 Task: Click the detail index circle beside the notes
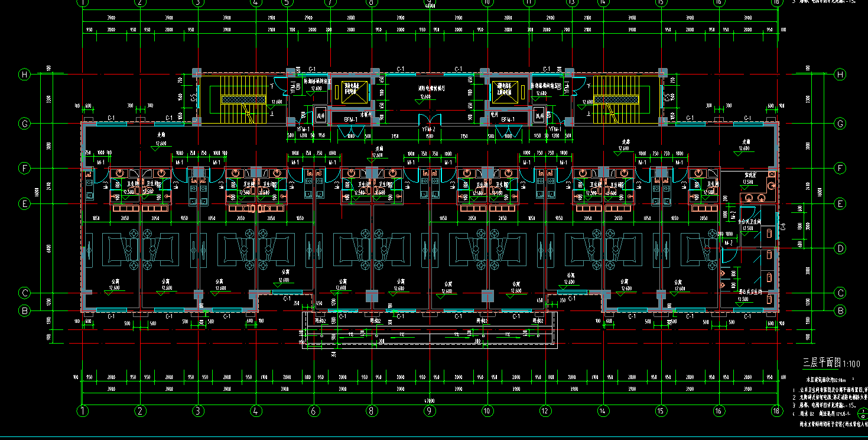[x=863, y=412]
